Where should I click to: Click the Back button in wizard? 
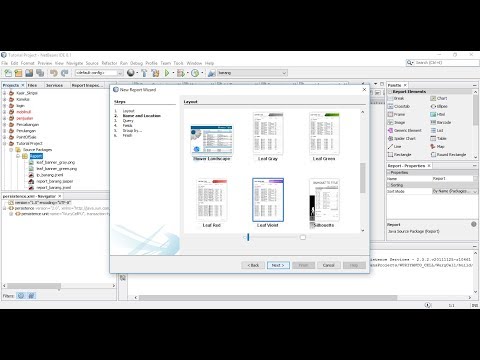click(253, 265)
